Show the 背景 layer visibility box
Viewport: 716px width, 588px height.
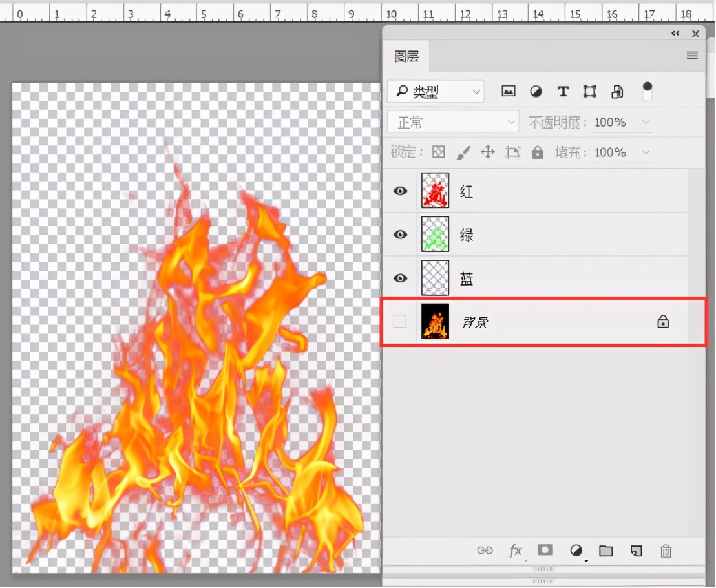[x=400, y=321]
